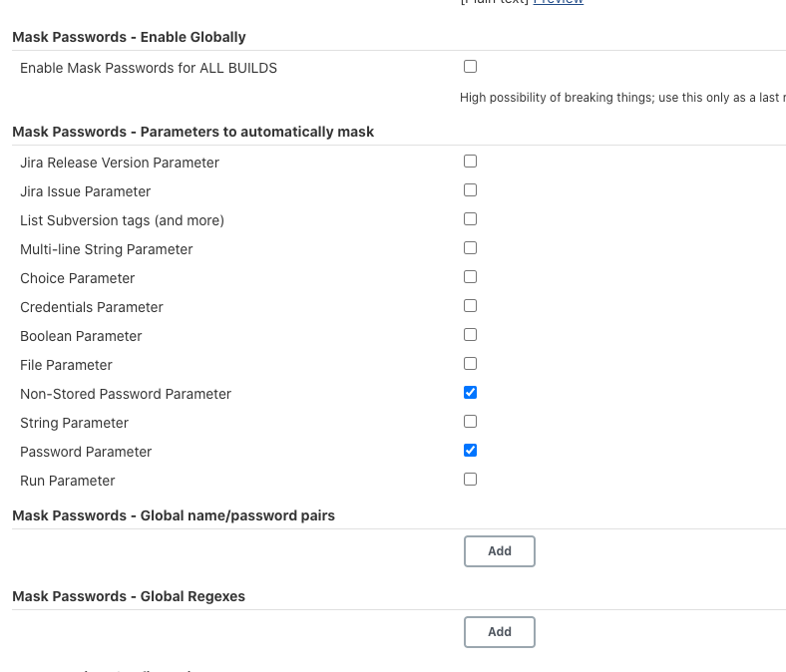Click 'Parameters to automatically mask' heading
786x672 pixels.
point(193,132)
